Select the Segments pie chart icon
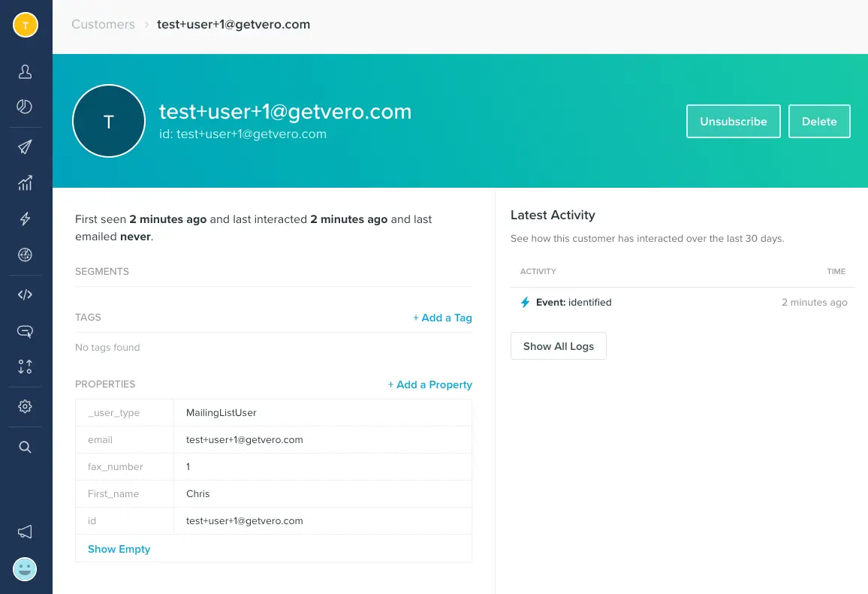Image resolution: width=868 pixels, height=594 pixels. tap(25, 107)
